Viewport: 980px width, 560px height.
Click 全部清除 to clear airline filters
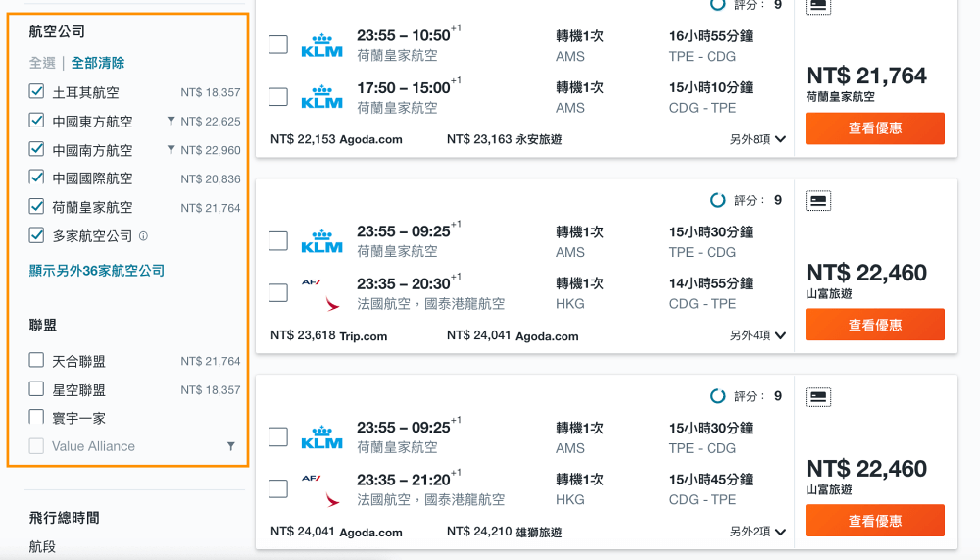97,63
